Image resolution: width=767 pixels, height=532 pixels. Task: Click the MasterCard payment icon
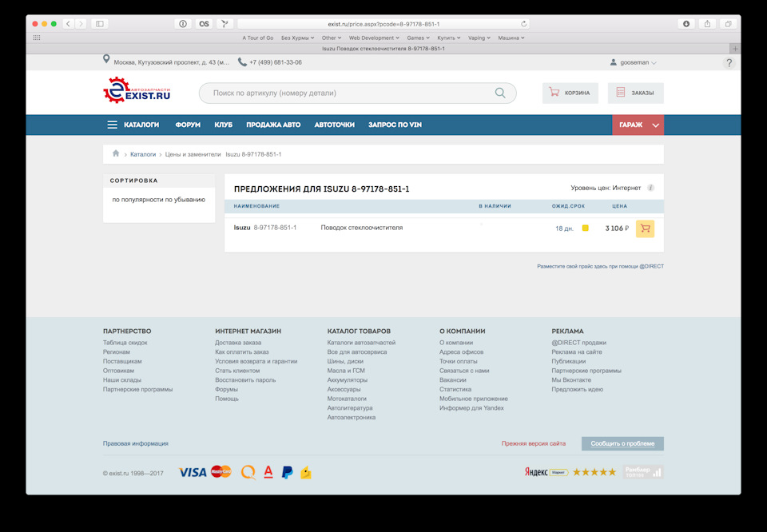221,471
